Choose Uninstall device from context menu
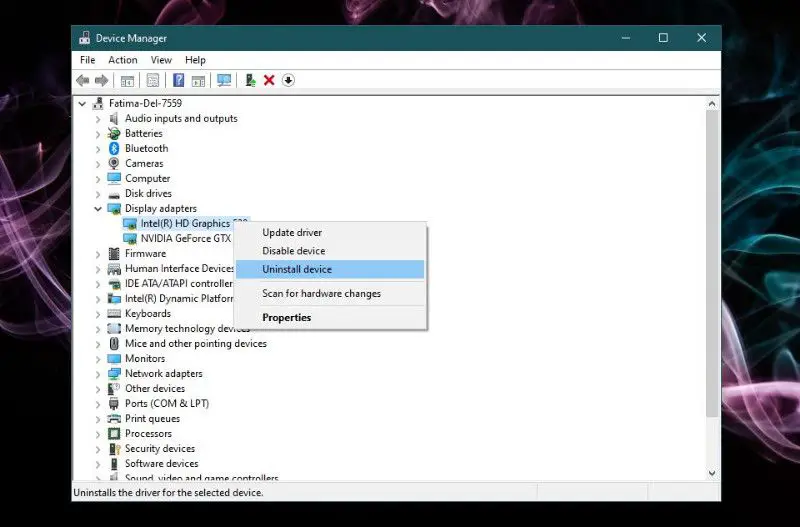 click(x=330, y=269)
